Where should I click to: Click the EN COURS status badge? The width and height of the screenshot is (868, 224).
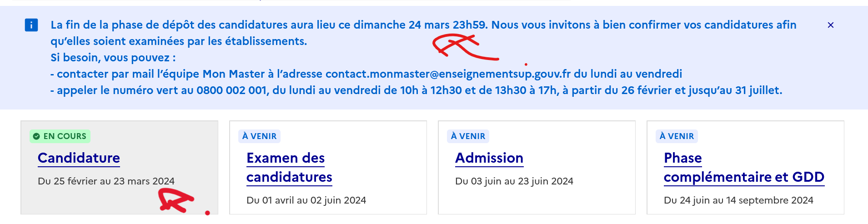click(60, 136)
